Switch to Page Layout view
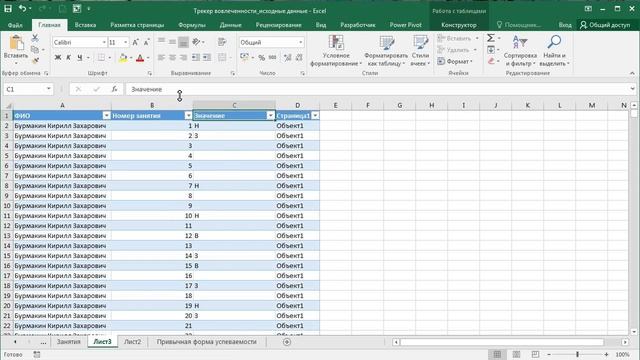 click(516, 354)
